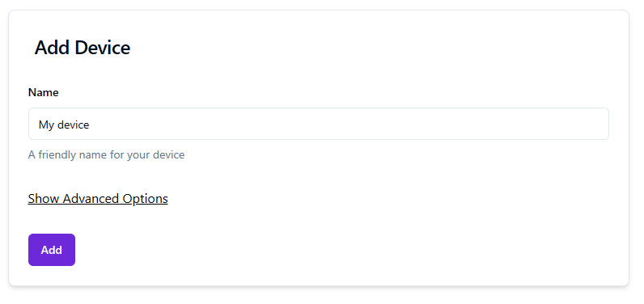Viewport: 644px width, 304px height.
Task: Click the word Add in the heading
Action: coord(53,48)
